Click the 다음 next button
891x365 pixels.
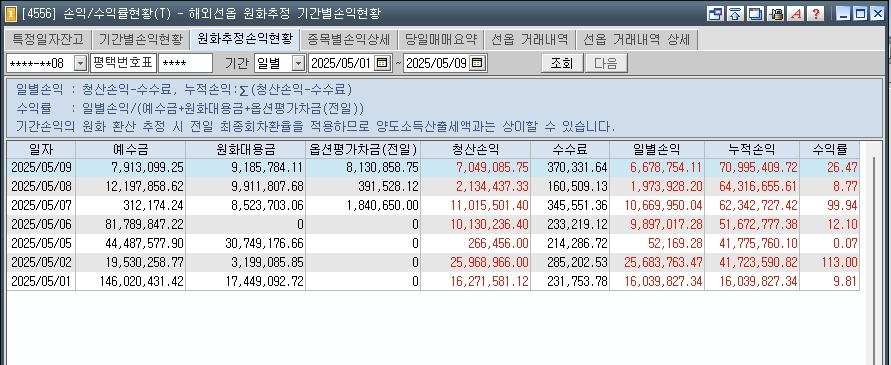(x=606, y=63)
